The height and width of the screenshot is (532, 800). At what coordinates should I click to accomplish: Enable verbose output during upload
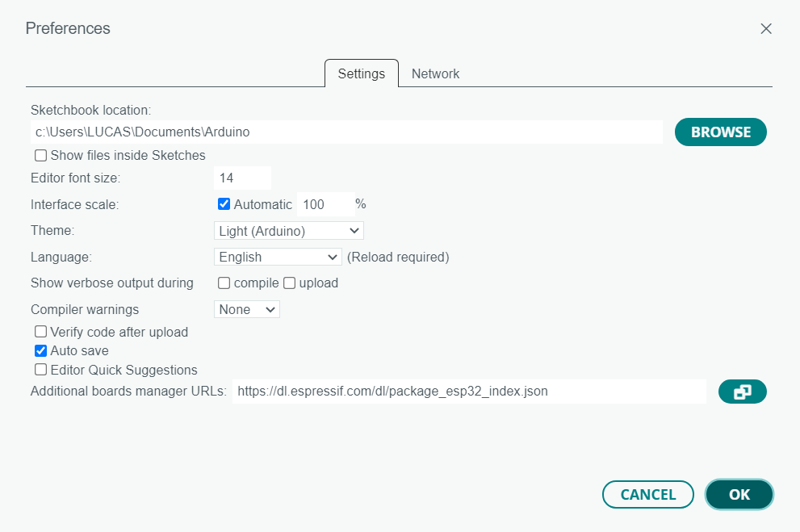click(x=289, y=283)
